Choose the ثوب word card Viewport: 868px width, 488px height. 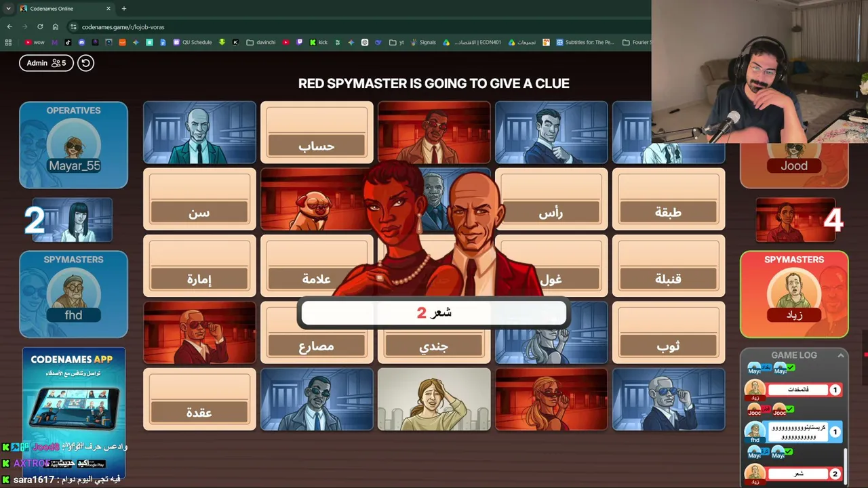669,332
